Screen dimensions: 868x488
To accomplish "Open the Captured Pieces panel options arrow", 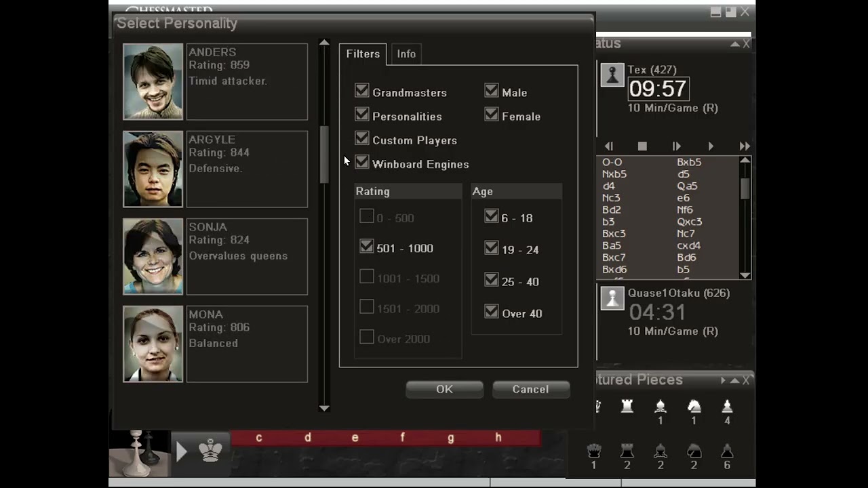I will tap(723, 380).
